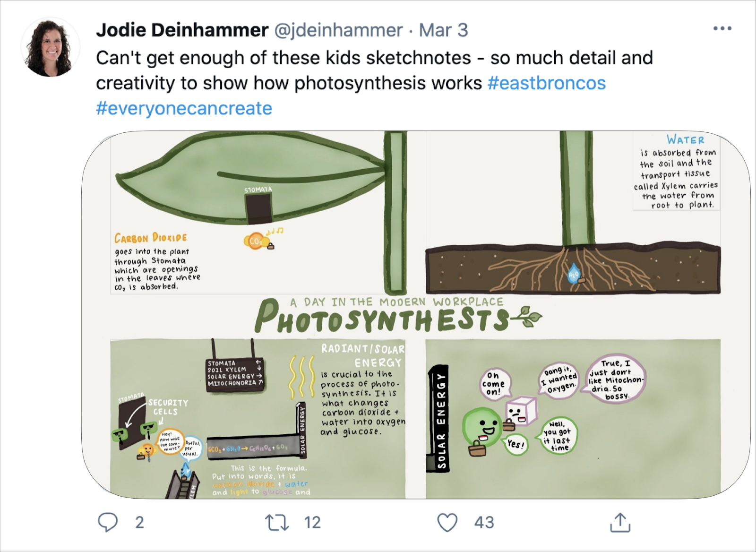Open the #eastbroncos hashtag

(x=547, y=83)
